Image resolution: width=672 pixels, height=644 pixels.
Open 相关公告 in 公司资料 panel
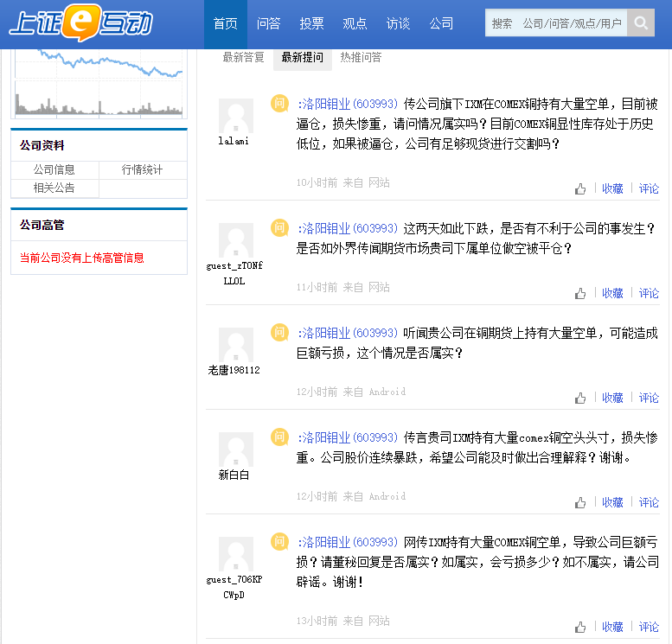(54, 188)
